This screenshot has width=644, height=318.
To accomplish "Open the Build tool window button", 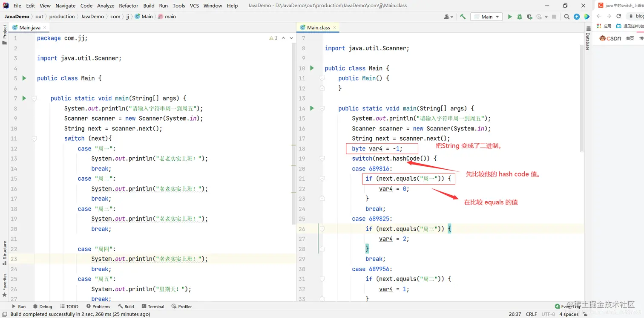I will coord(126,306).
